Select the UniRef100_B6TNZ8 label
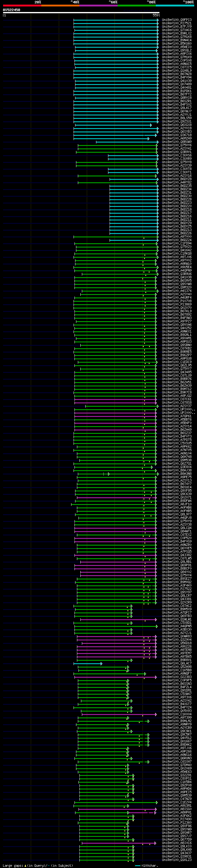The height and width of the screenshot is (868, 197). tap(177, 74)
